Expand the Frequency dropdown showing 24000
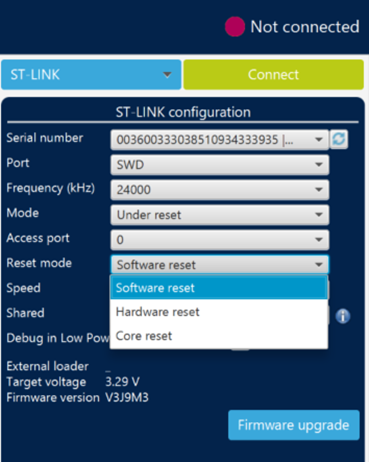The image size is (369, 462). (220, 190)
